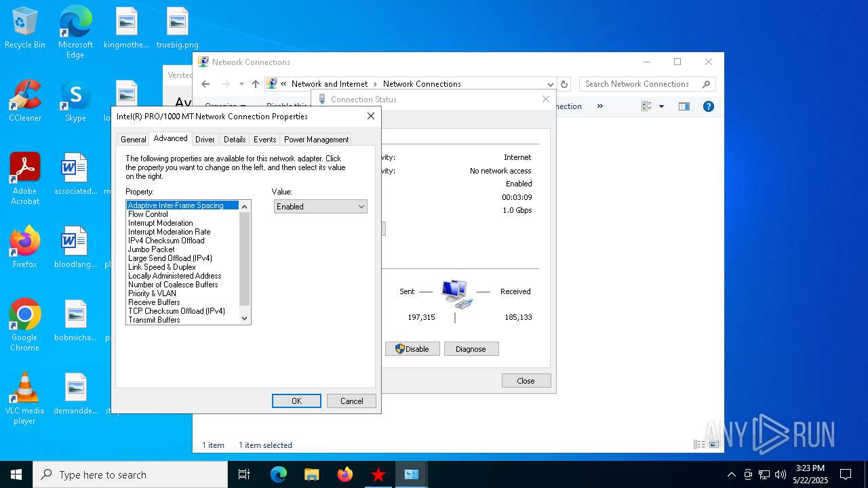Switch to the Power Management tab
This screenshot has width=868, height=488.
click(x=316, y=140)
